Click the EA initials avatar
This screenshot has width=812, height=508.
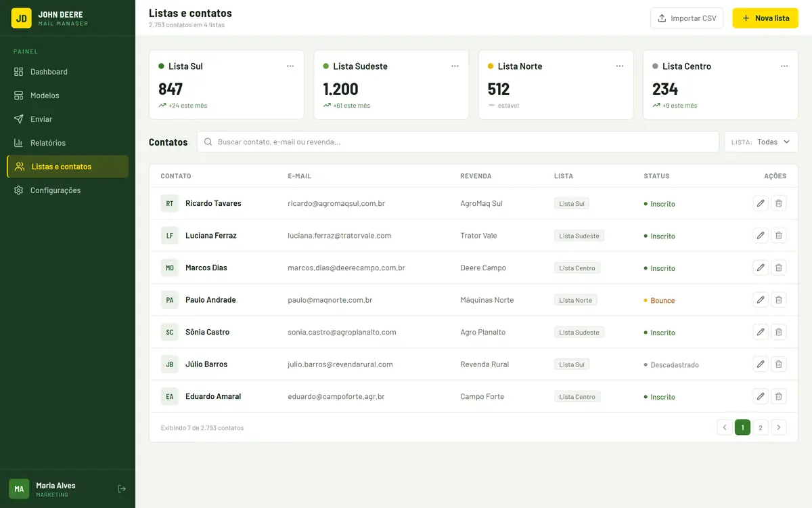pyautogui.click(x=170, y=396)
